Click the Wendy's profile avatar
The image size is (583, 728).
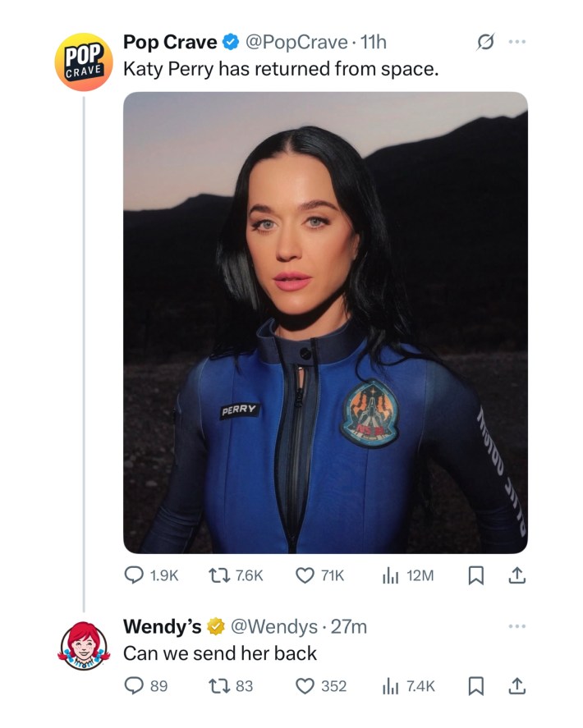[x=83, y=646]
